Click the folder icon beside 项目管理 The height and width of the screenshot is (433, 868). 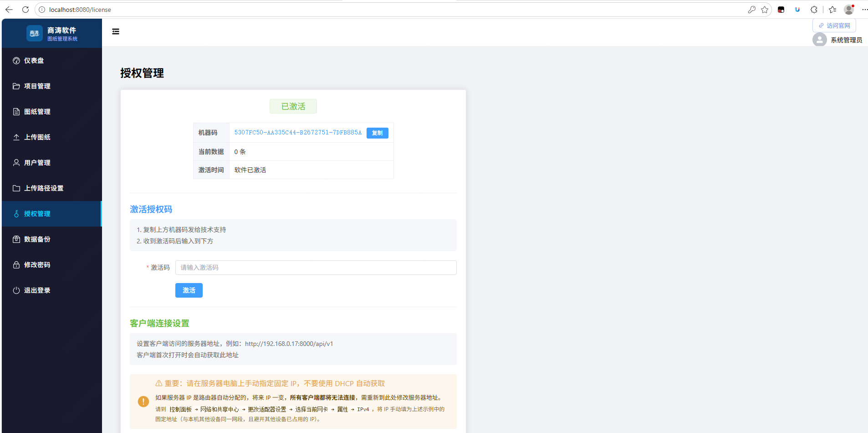pos(16,86)
